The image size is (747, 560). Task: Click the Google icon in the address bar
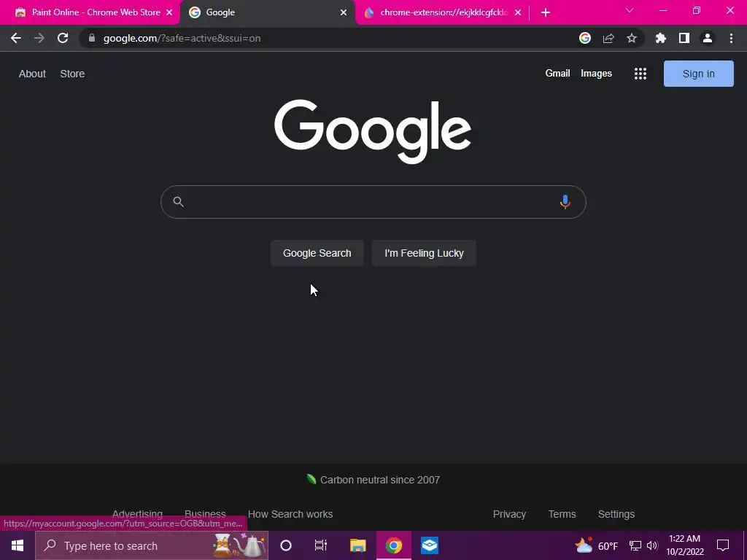585,38
